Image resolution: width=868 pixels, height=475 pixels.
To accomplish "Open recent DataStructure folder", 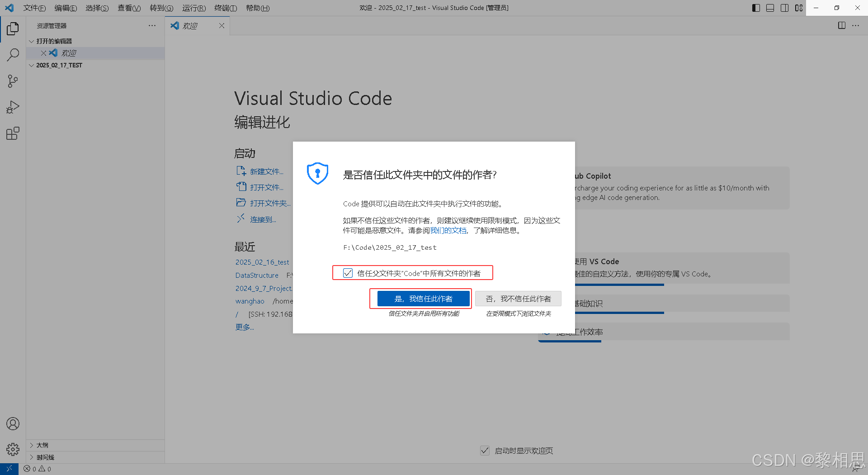I will pyautogui.click(x=257, y=275).
